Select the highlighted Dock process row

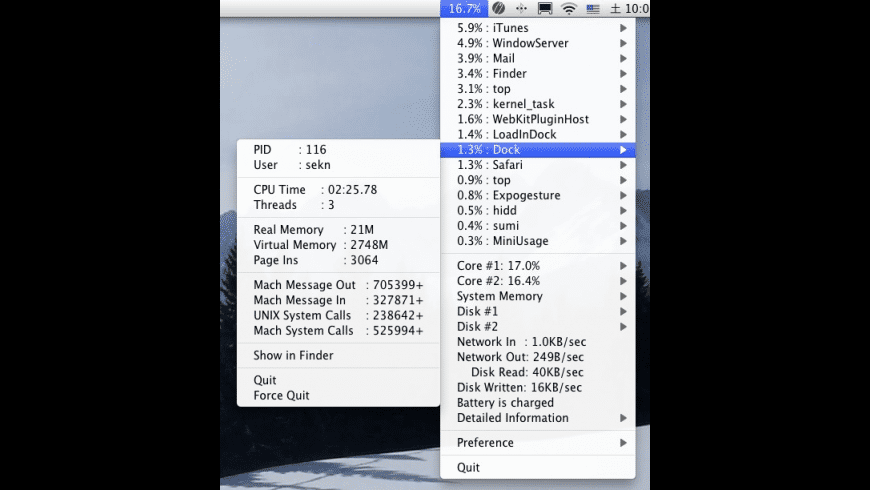click(x=538, y=150)
